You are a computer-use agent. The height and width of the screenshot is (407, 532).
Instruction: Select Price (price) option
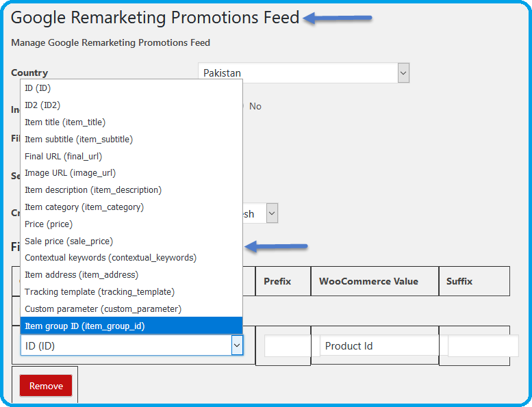pyautogui.click(x=131, y=224)
